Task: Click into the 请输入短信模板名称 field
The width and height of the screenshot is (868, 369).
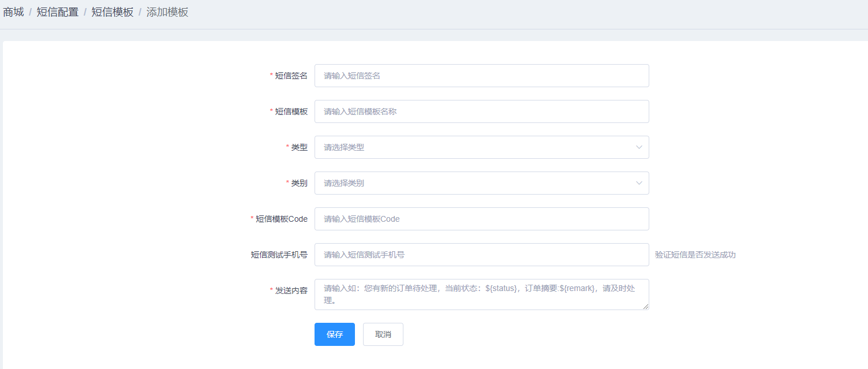Action: (x=481, y=111)
